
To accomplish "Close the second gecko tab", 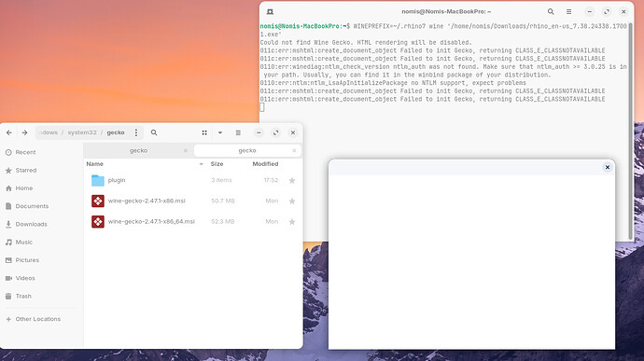I will pyautogui.click(x=294, y=151).
